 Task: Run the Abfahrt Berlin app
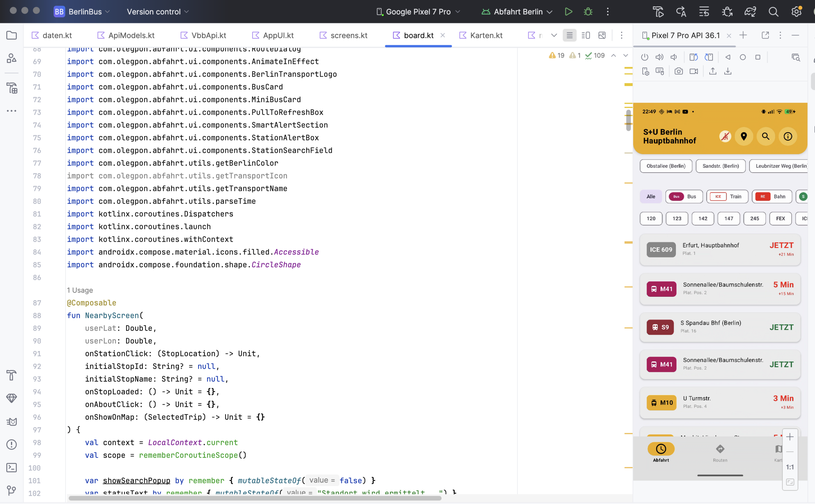pyautogui.click(x=569, y=12)
